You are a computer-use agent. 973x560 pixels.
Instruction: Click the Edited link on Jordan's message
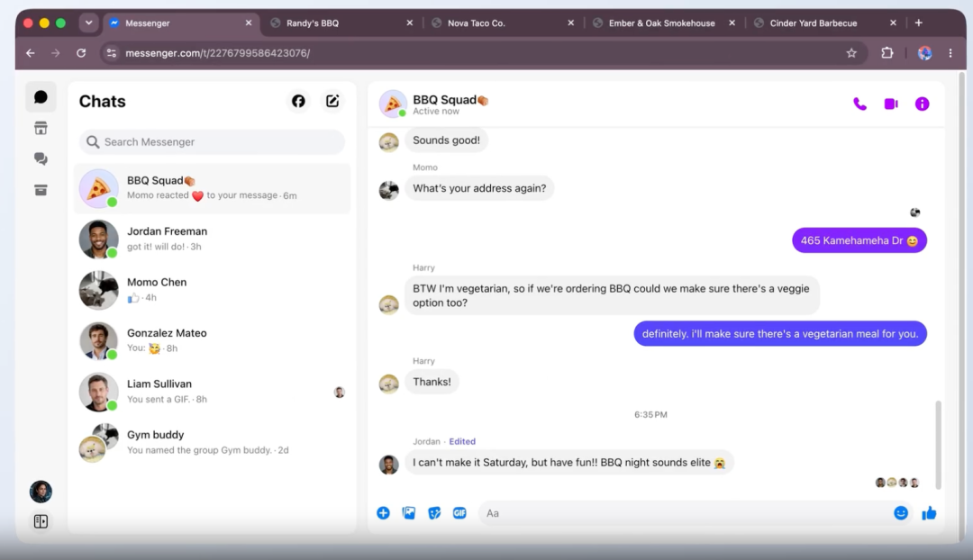pos(462,441)
